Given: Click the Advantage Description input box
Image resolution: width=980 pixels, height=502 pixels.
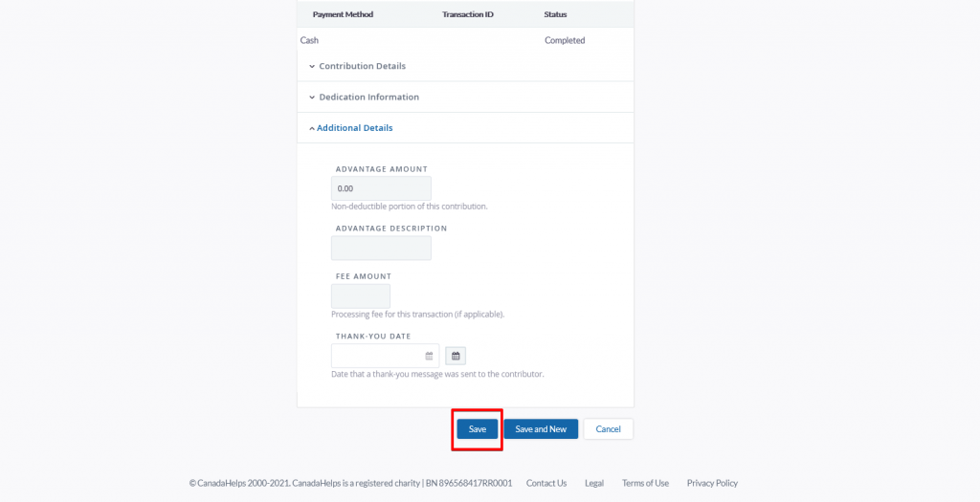Looking at the screenshot, I should (x=381, y=248).
